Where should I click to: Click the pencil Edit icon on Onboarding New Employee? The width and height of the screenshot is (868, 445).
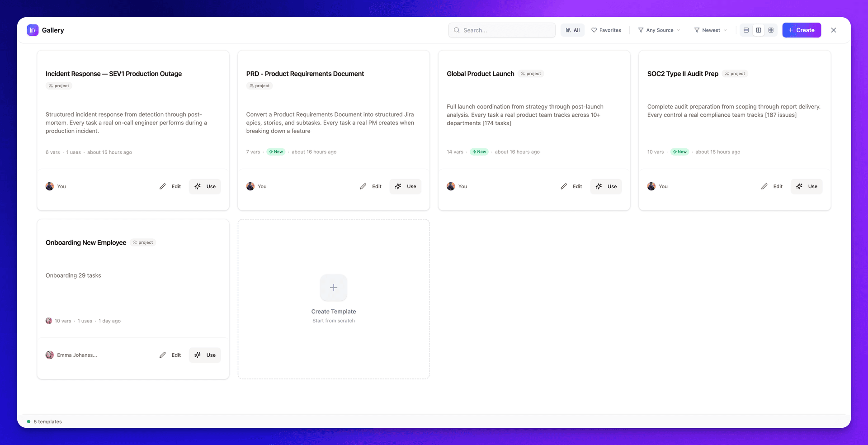tap(163, 355)
